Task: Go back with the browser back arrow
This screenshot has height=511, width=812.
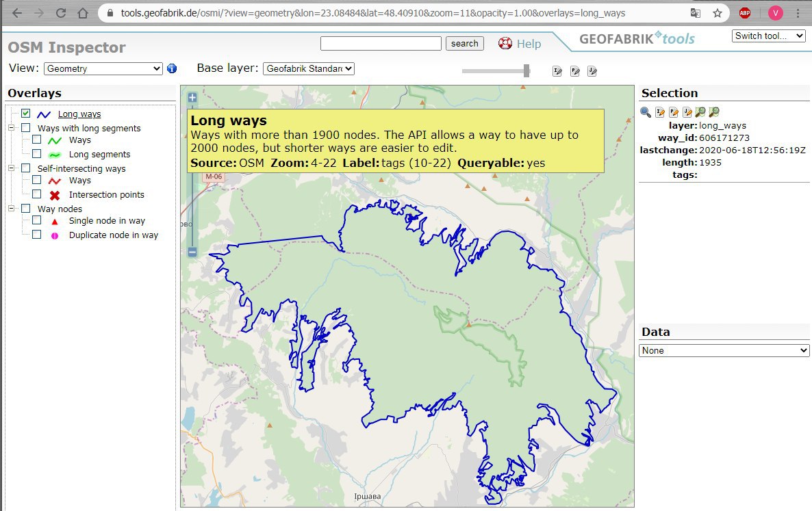Action: pyautogui.click(x=16, y=14)
